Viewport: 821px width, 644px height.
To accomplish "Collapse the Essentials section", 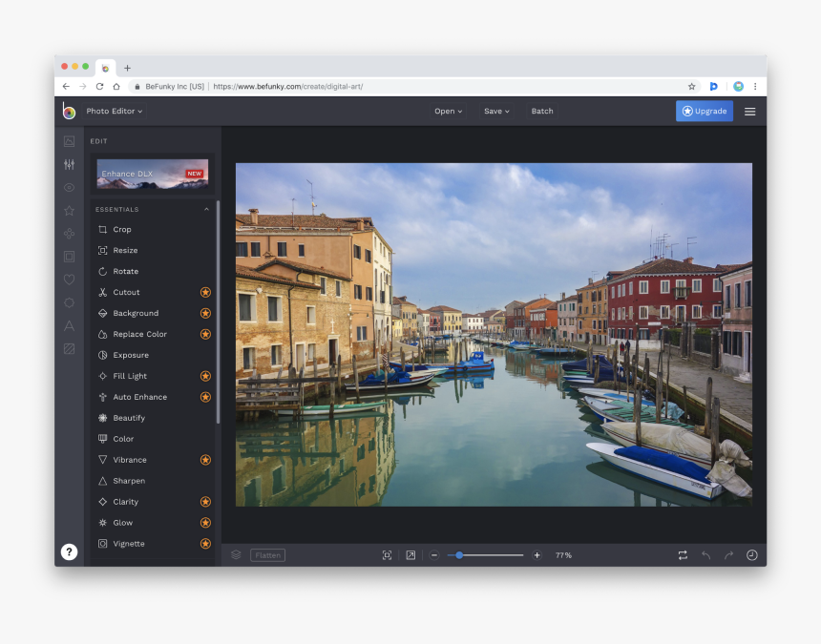I will (x=206, y=209).
